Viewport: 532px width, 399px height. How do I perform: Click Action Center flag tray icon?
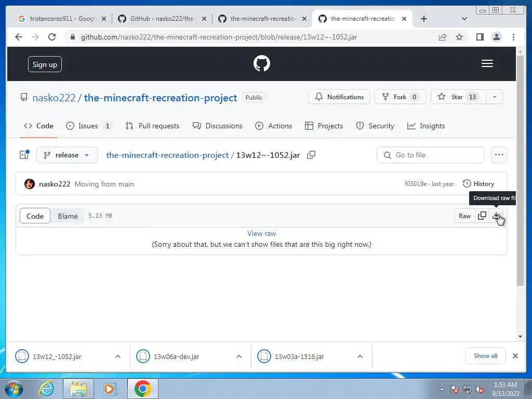click(455, 390)
